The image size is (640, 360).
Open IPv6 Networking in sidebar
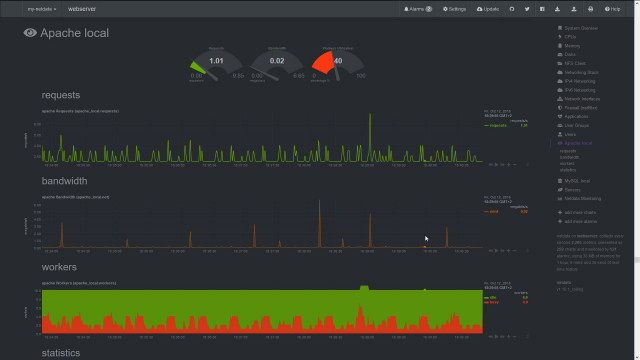[576, 90]
